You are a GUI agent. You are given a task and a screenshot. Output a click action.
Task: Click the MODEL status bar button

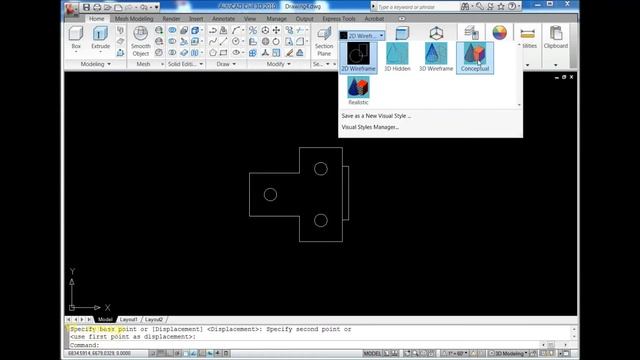(372, 353)
